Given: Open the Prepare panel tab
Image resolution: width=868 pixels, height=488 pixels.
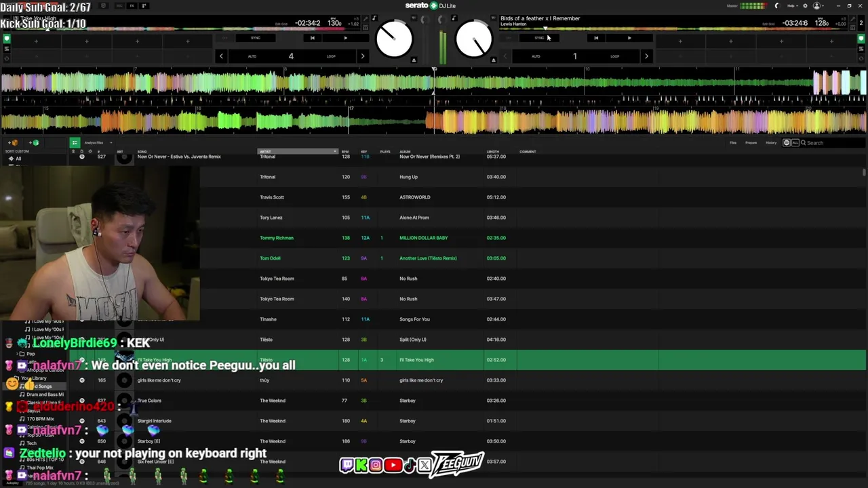Looking at the screenshot, I should (x=751, y=143).
